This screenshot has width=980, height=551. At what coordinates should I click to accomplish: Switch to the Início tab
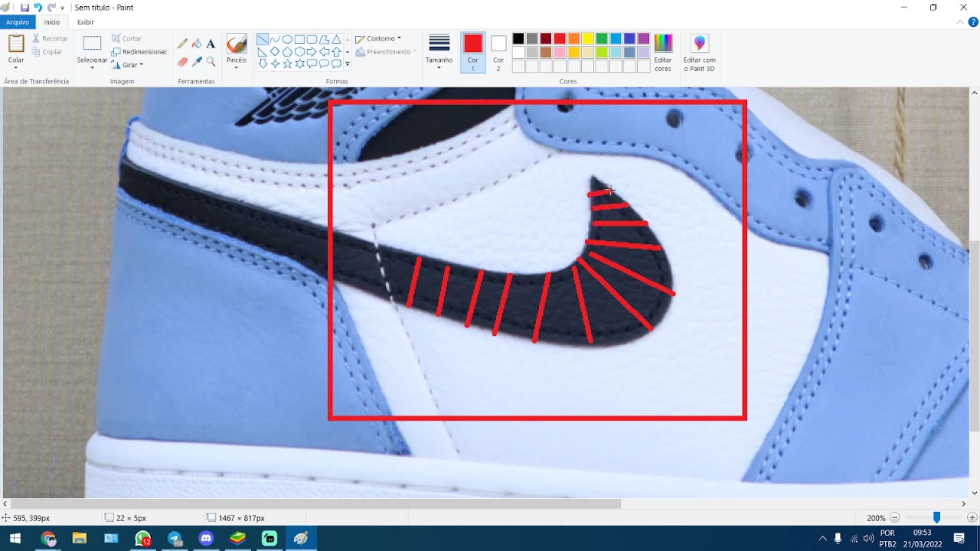point(52,22)
